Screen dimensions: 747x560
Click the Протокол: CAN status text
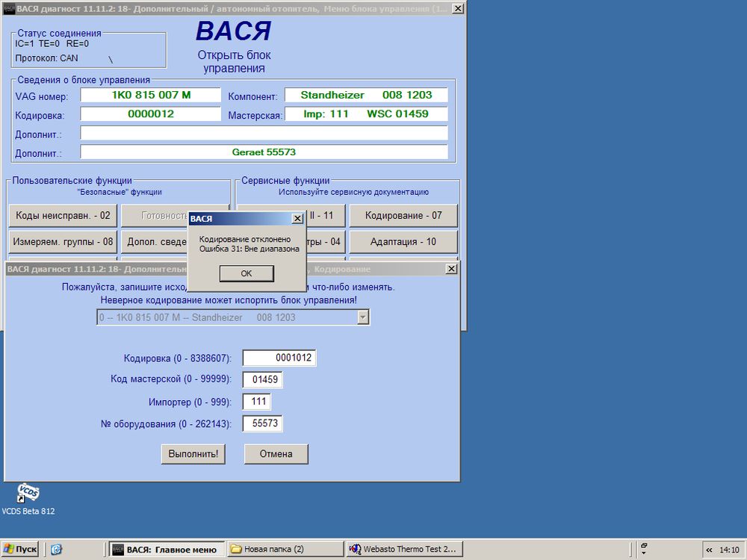point(46,58)
